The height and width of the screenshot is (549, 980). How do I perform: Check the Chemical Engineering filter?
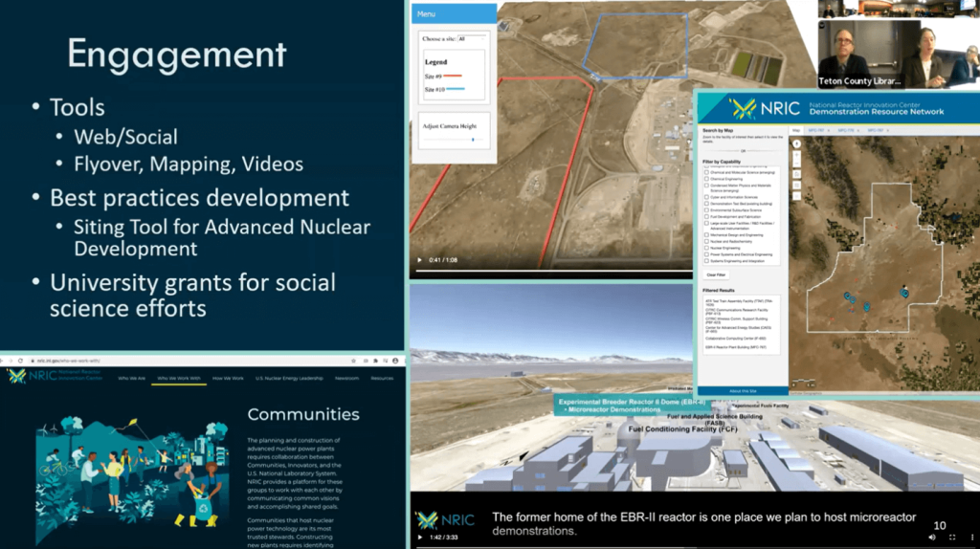coord(707,179)
